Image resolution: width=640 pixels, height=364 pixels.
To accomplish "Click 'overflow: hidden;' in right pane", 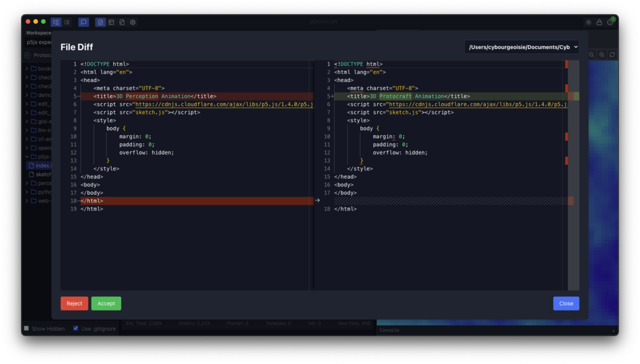I will [399, 153].
